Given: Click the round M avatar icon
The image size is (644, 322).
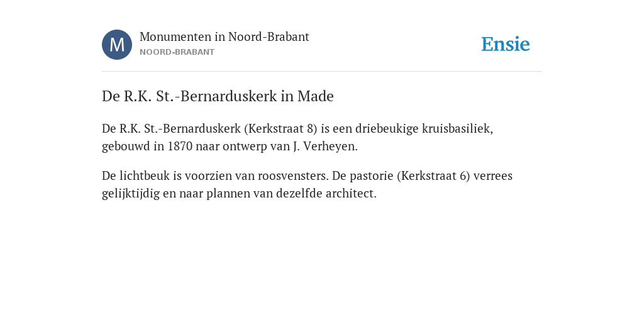Looking at the screenshot, I should [x=117, y=45].
